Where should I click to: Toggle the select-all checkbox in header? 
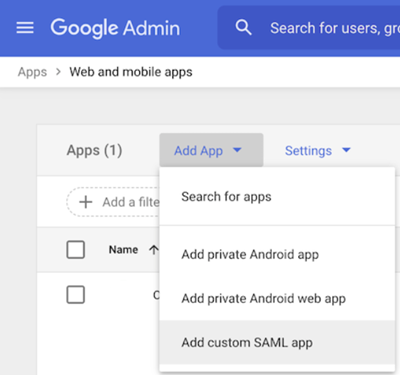click(x=76, y=250)
